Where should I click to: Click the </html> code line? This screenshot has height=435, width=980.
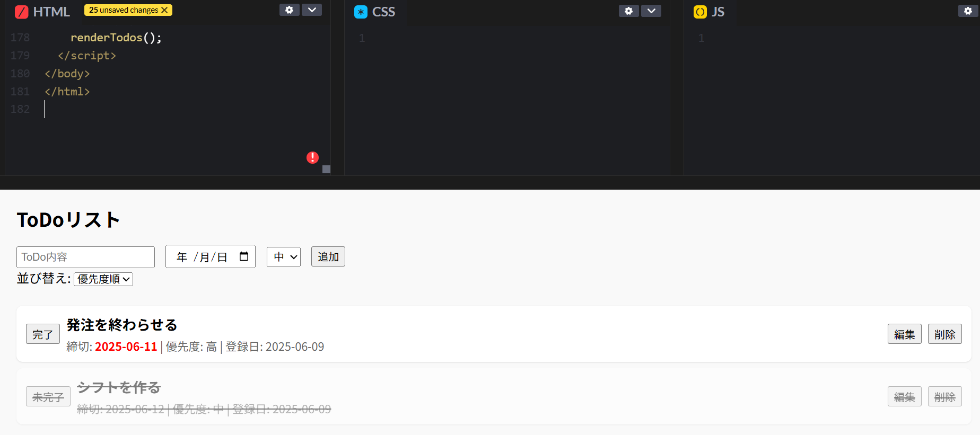point(67,92)
